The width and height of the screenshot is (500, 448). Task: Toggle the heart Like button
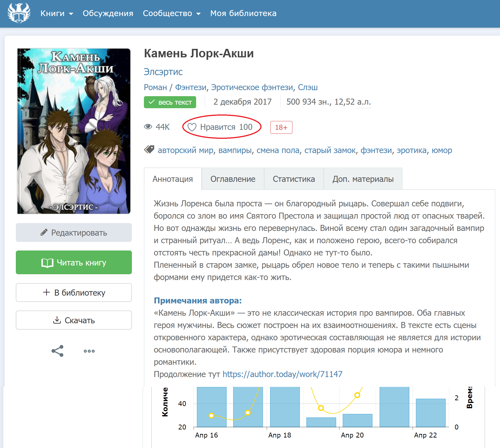pyautogui.click(x=192, y=127)
